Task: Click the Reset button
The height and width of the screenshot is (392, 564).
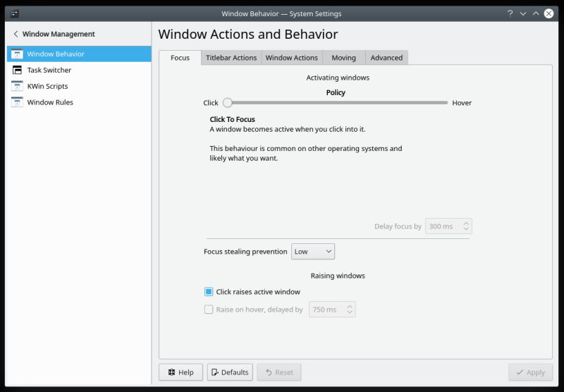Action: [279, 372]
